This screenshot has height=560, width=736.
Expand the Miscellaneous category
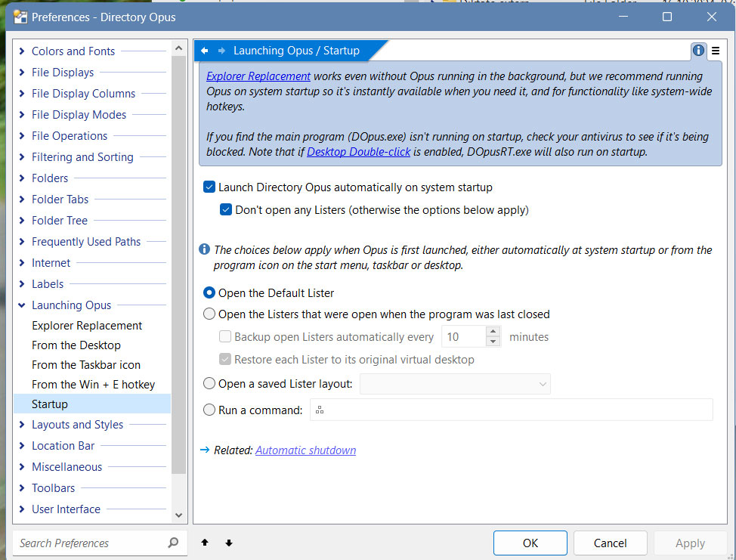pyautogui.click(x=22, y=466)
